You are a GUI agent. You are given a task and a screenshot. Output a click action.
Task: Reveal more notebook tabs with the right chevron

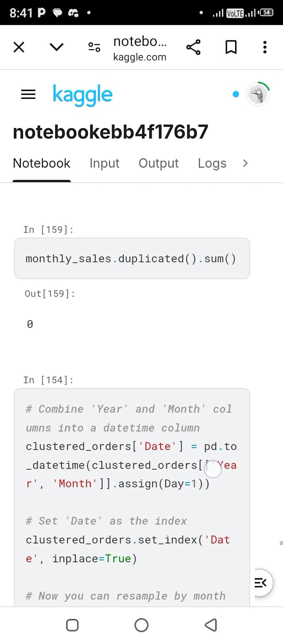click(245, 163)
